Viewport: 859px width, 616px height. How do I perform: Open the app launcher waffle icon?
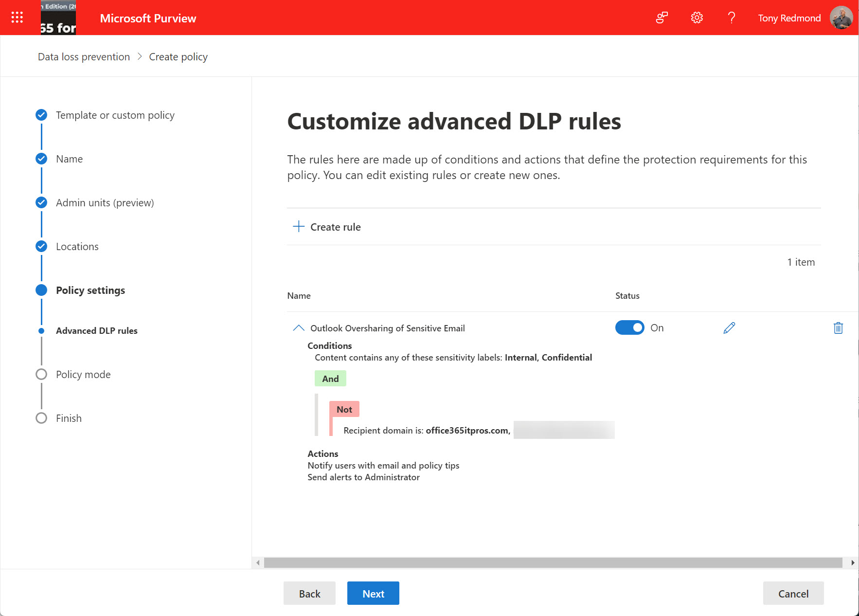click(17, 18)
